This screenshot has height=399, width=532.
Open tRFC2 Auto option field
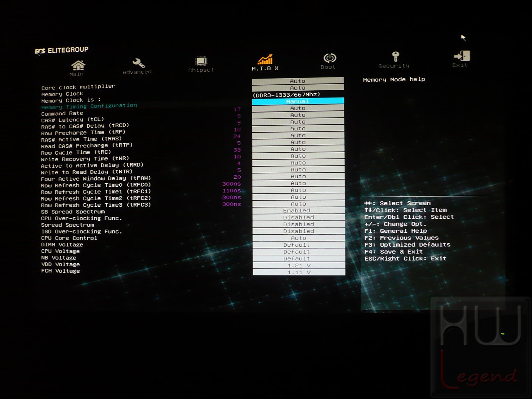pos(298,197)
